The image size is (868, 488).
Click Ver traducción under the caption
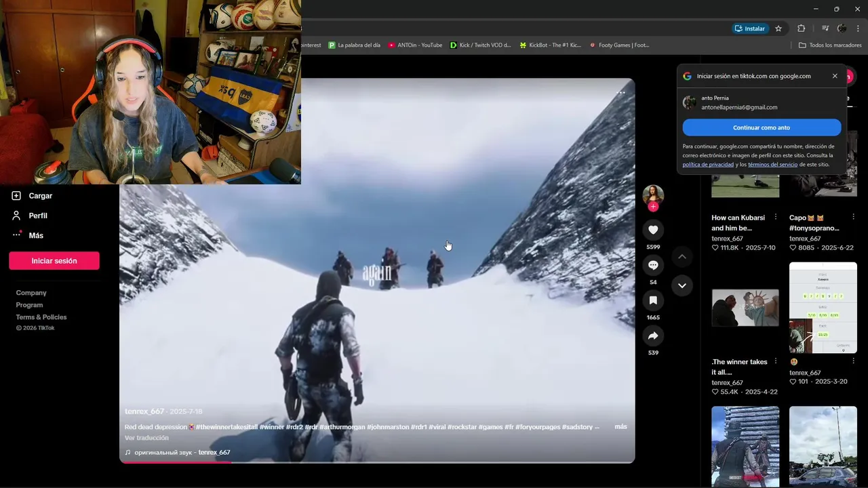146,438
